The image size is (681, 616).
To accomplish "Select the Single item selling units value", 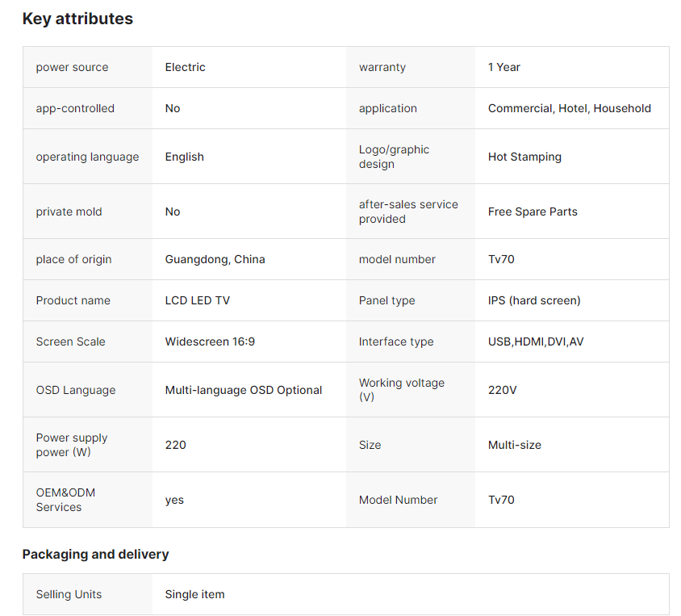I will pos(194,594).
